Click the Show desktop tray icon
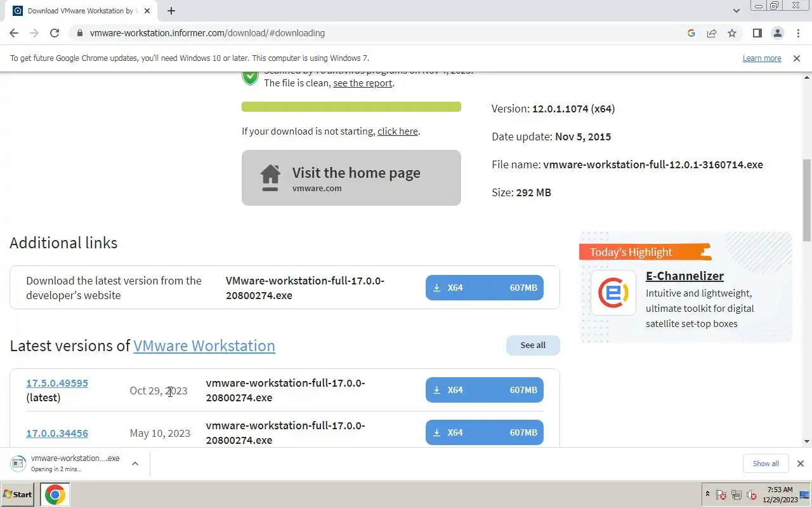 (x=805, y=495)
